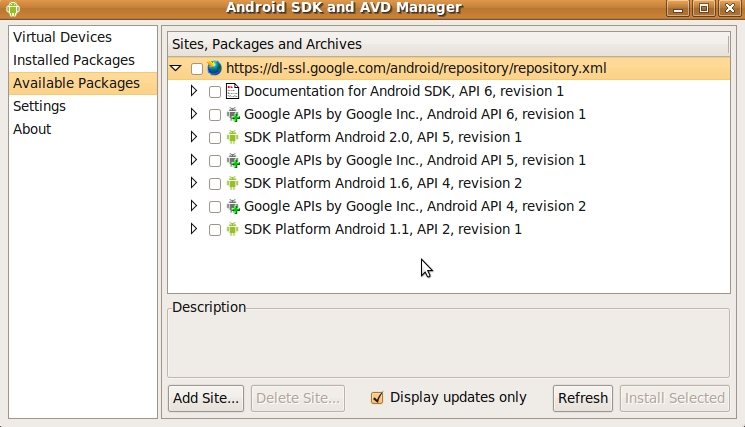Expand SDK Platform Android 1.6 entry

coord(193,183)
